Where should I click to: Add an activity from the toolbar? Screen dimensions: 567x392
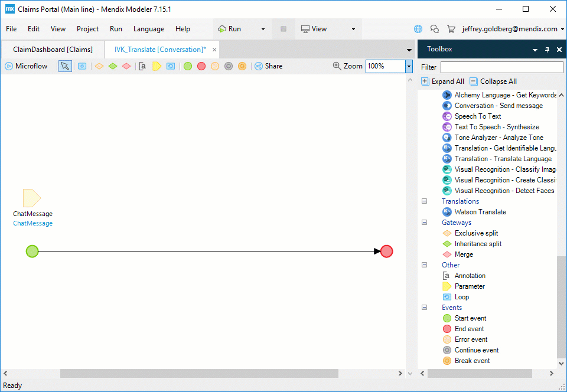click(x=82, y=66)
